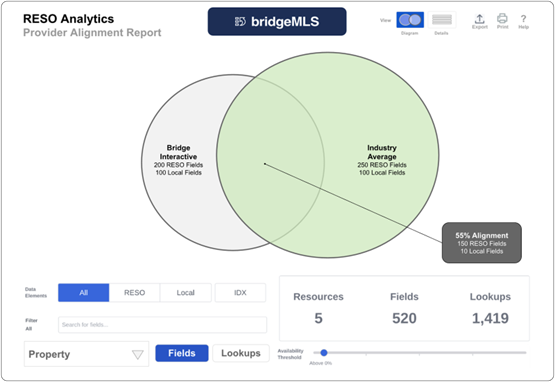
Task: Switch to the Lookups tab
Action: (x=241, y=353)
